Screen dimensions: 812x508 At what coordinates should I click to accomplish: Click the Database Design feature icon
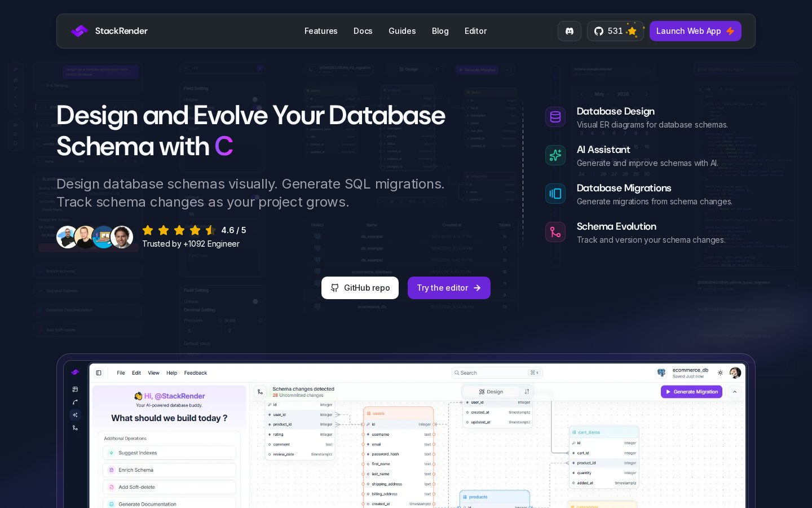coord(555,117)
